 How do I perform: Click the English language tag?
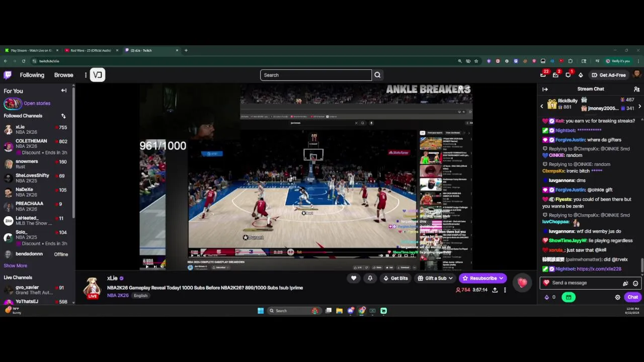tap(140, 296)
